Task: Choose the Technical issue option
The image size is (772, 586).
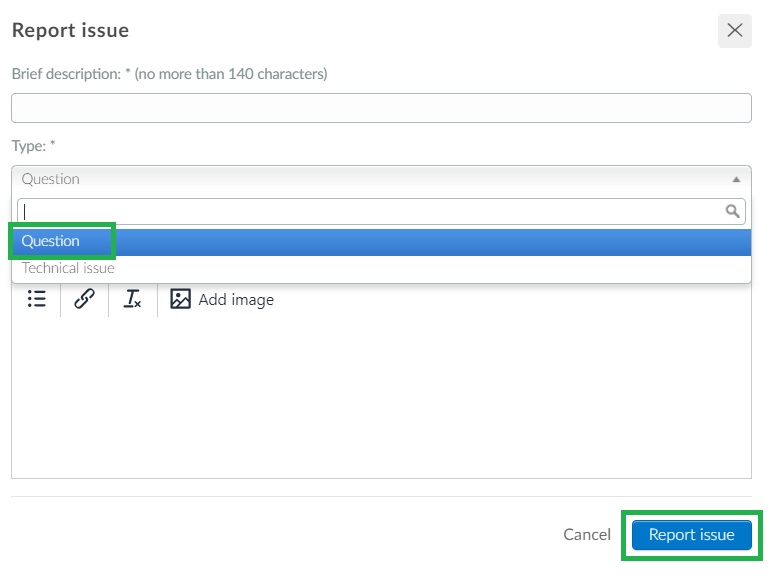Action: 381,268
